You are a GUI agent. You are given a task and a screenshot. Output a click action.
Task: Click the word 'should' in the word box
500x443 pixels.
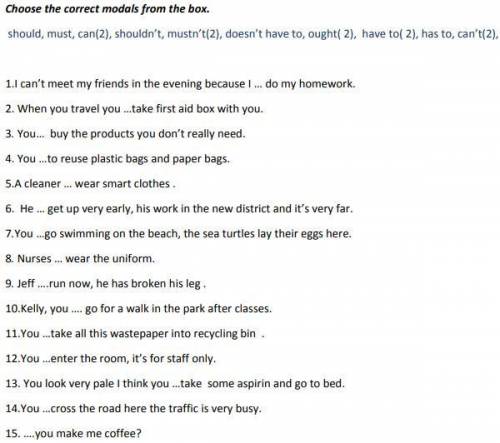point(25,34)
